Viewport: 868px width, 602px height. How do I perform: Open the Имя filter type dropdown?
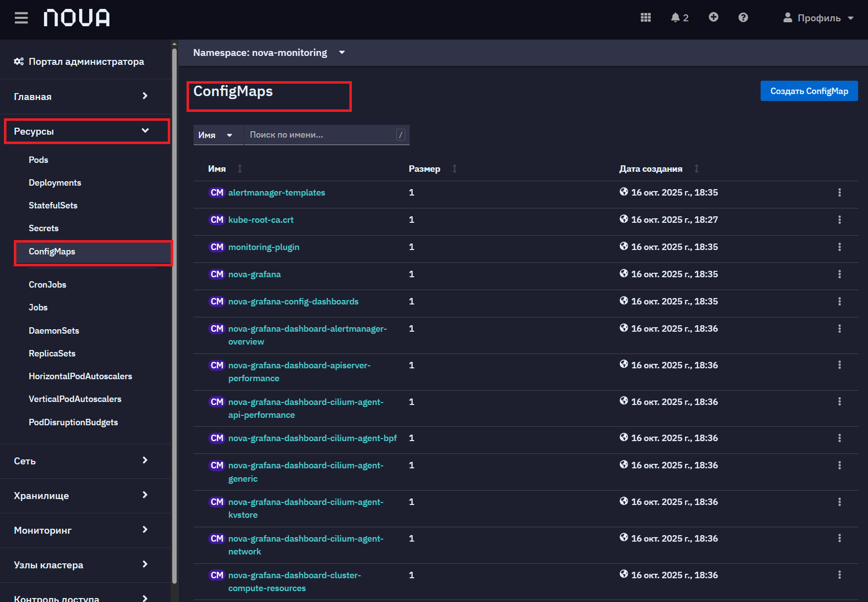218,135
